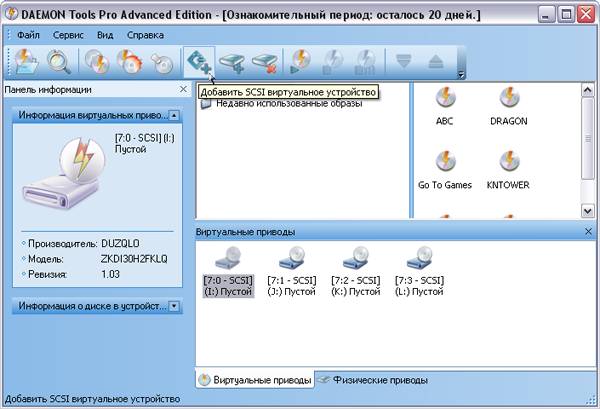Select virtual drive [7:0 - SCSI] (I:)

click(228, 272)
